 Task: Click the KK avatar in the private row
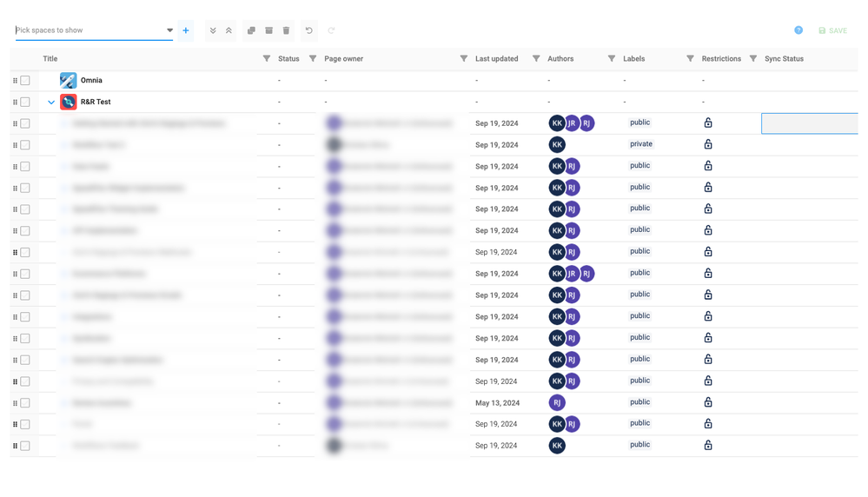[557, 145]
